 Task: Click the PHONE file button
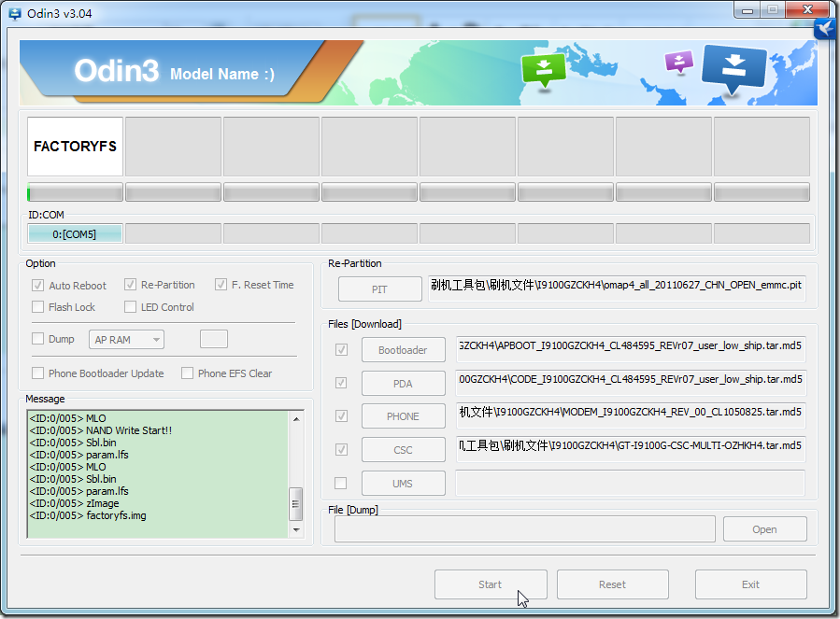pyautogui.click(x=404, y=416)
